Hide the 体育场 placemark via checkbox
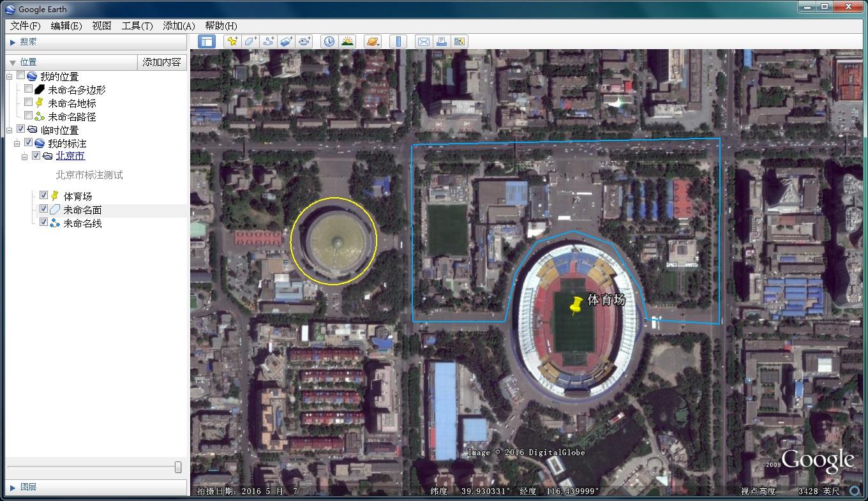Screen dimensions: 868x501 click(x=43, y=195)
